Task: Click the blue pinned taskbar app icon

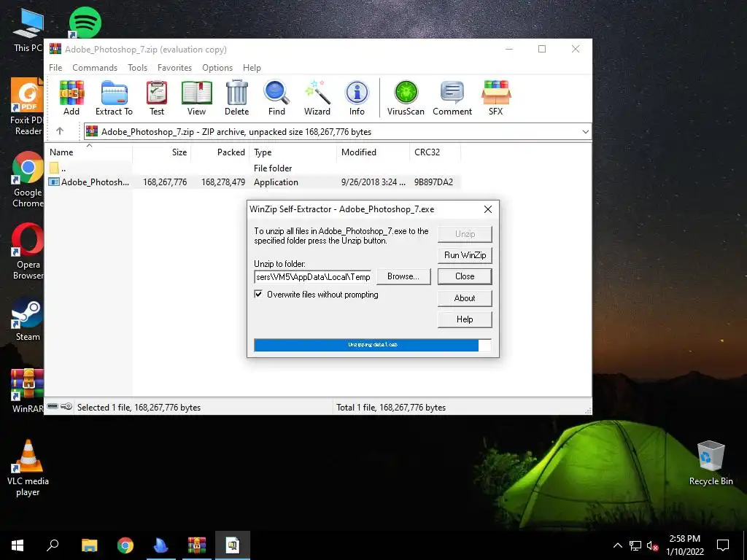Action: pyautogui.click(x=161, y=545)
